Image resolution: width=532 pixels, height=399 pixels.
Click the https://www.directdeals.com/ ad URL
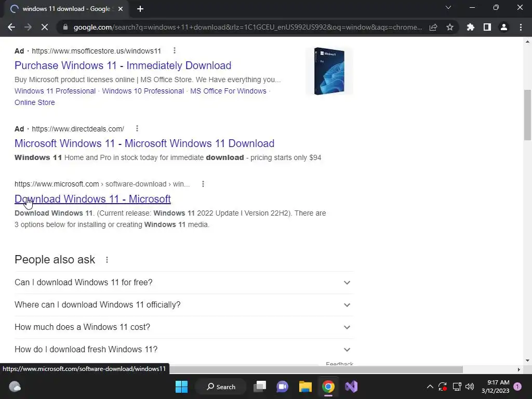tap(78, 129)
